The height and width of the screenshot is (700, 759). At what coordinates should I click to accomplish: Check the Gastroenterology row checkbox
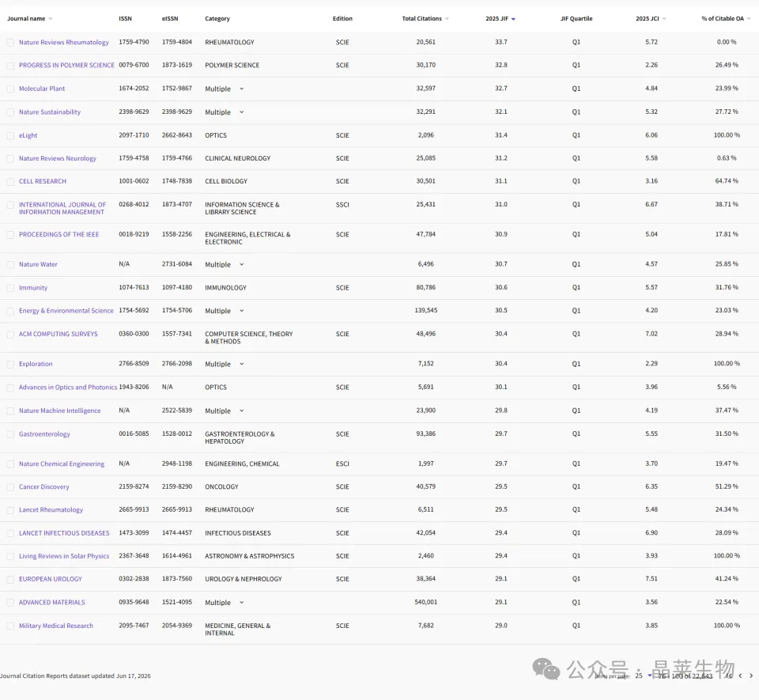pyautogui.click(x=10, y=434)
